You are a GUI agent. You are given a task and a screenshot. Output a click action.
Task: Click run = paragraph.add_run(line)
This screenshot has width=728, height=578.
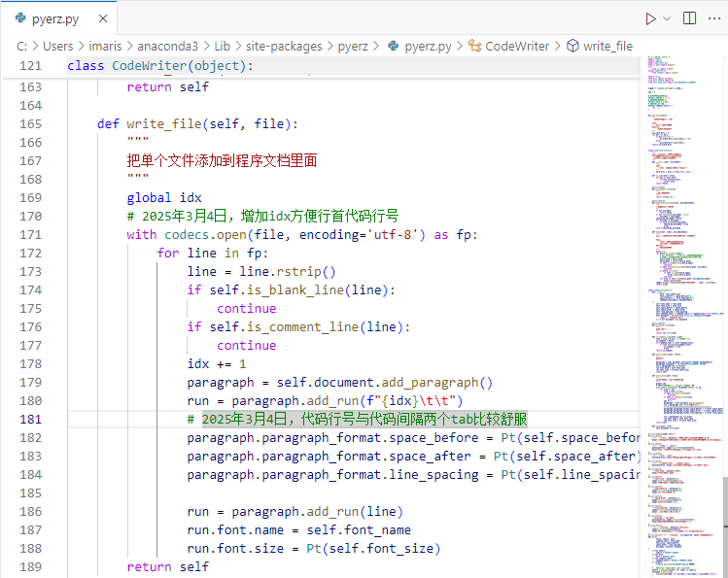point(295,512)
